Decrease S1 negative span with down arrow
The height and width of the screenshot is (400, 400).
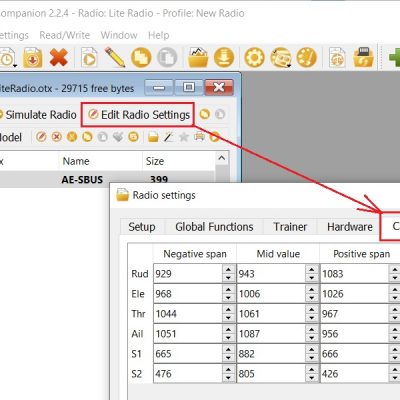[228, 358]
